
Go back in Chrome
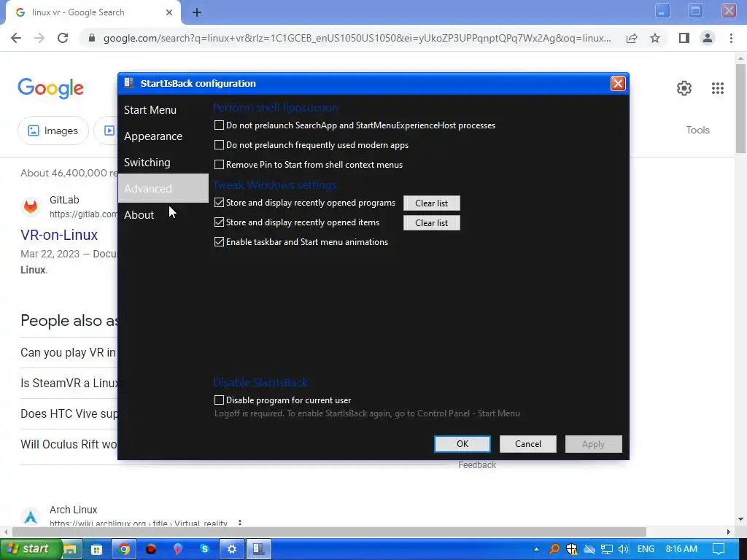click(x=16, y=38)
